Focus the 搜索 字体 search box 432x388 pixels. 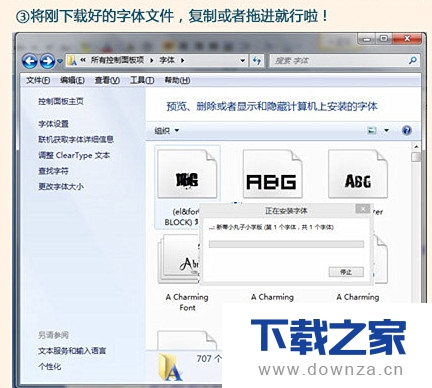click(338, 61)
